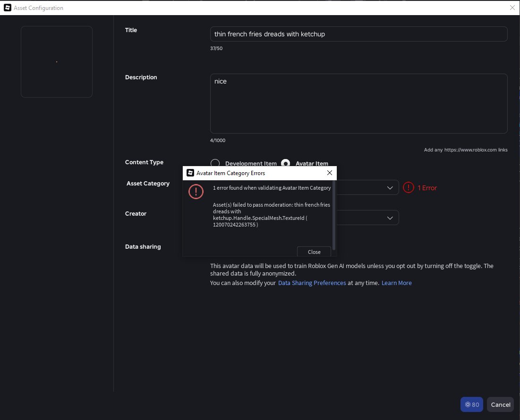The height and width of the screenshot is (420, 520).
Task: Click the 'Title' field label
Action: pos(131,30)
